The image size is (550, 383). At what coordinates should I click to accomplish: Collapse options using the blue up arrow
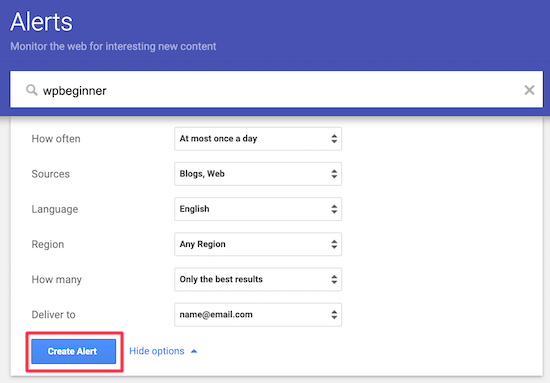(x=194, y=351)
